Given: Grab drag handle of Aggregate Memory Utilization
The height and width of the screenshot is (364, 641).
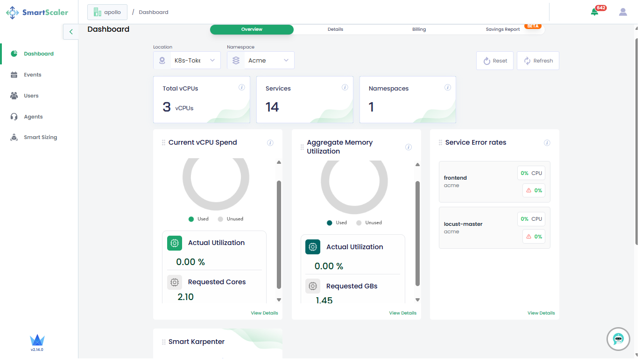Looking at the screenshot, I should pos(302,147).
